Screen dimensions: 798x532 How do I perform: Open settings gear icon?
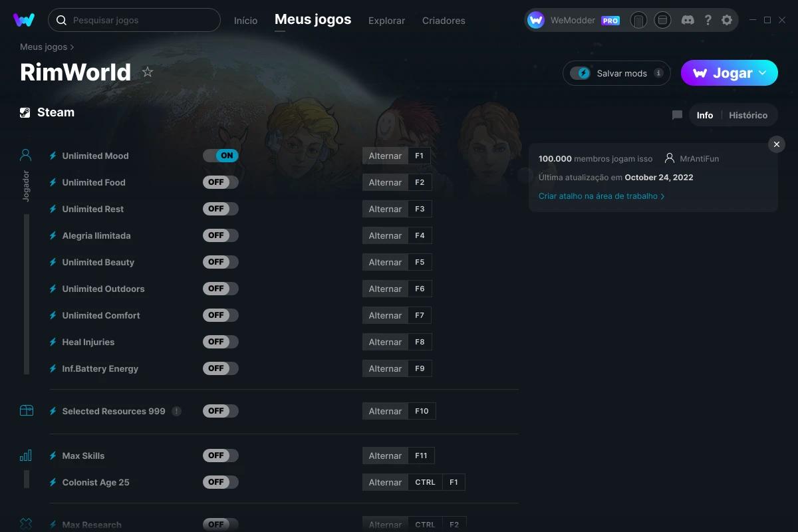click(x=727, y=20)
